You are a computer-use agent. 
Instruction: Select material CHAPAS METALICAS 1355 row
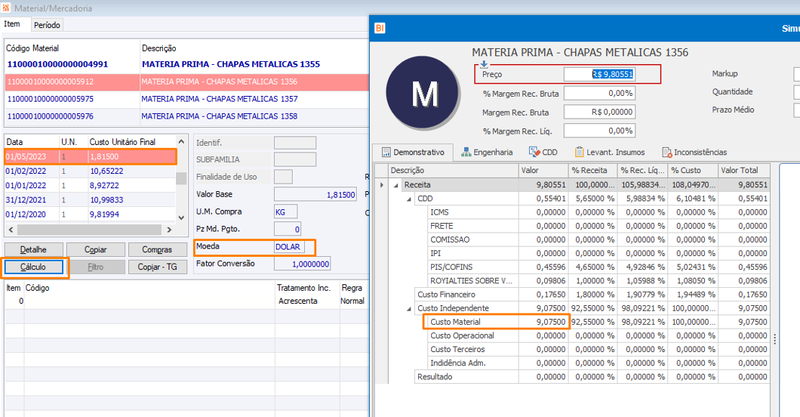click(x=186, y=64)
